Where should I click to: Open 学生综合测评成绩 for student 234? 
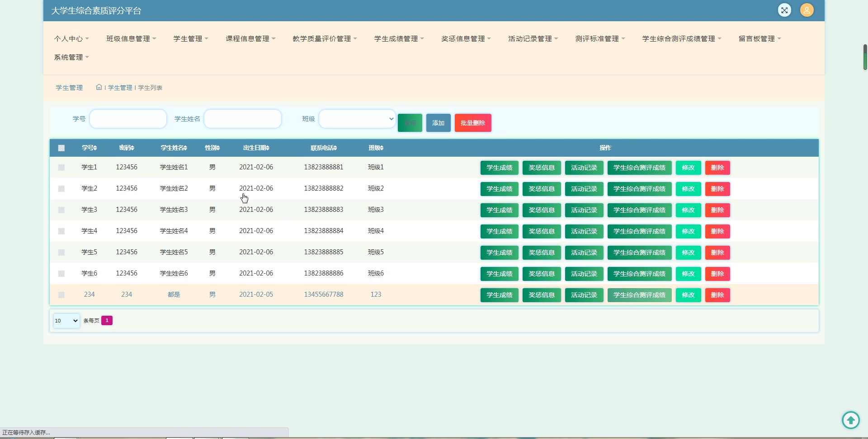(640, 295)
